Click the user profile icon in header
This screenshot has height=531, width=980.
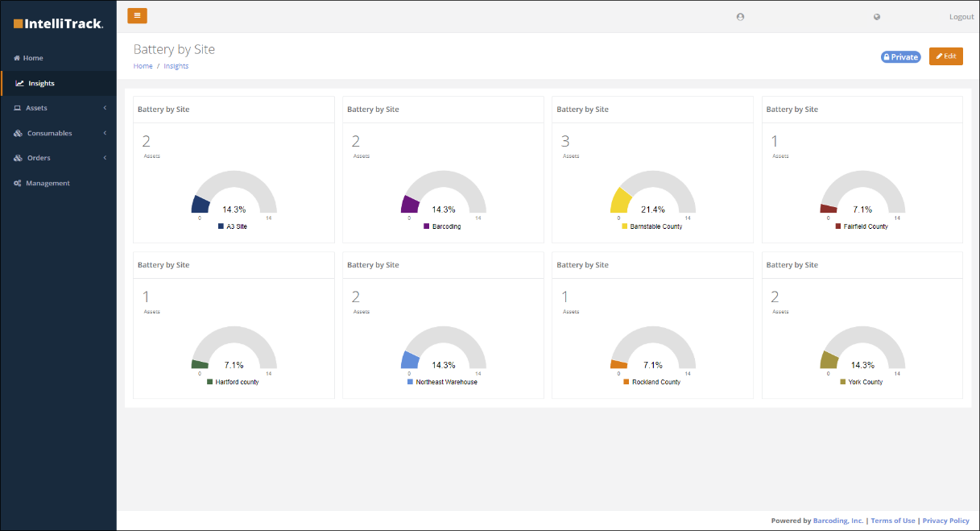click(x=740, y=17)
